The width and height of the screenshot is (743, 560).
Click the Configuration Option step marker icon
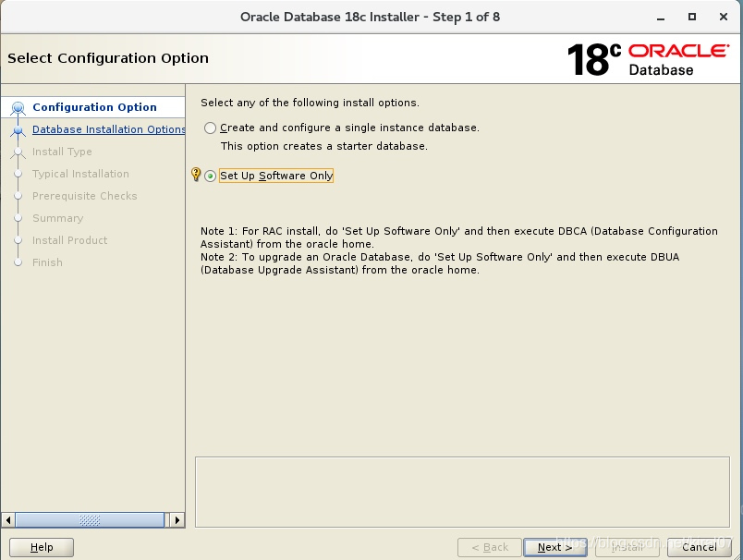pos(18,108)
